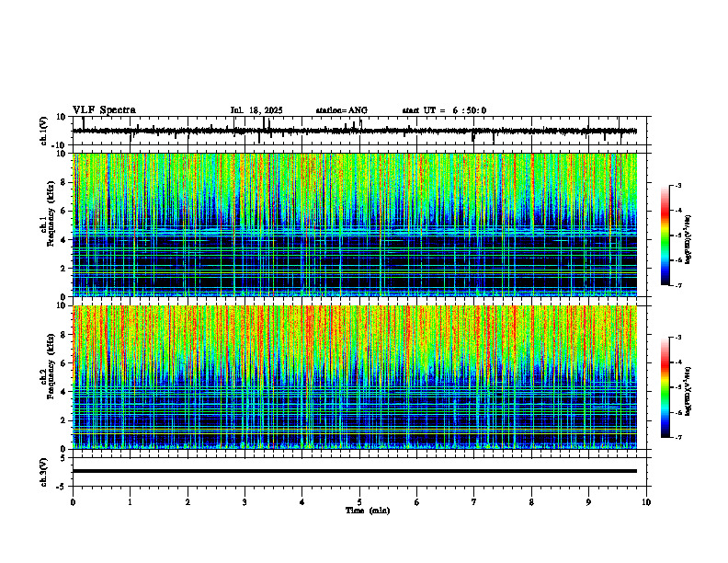
Task: Click the ch.3(V) axis label
Action: [x=44, y=472]
